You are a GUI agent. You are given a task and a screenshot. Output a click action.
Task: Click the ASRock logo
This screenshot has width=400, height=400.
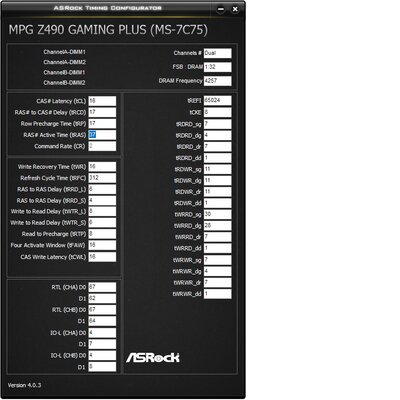point(153,358)
